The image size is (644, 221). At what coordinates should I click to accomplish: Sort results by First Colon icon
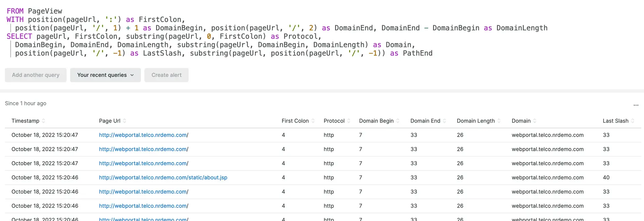(x=313, y=121)
